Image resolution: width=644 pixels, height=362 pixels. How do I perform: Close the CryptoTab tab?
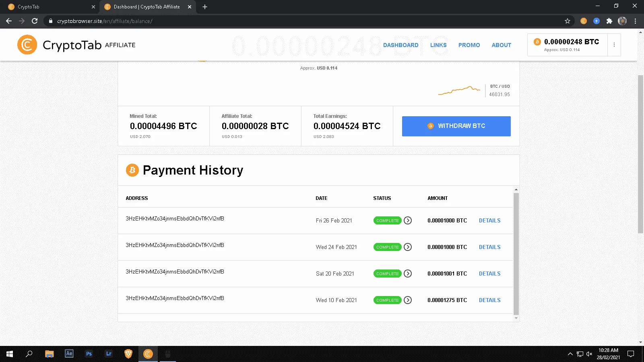[93, 7]
